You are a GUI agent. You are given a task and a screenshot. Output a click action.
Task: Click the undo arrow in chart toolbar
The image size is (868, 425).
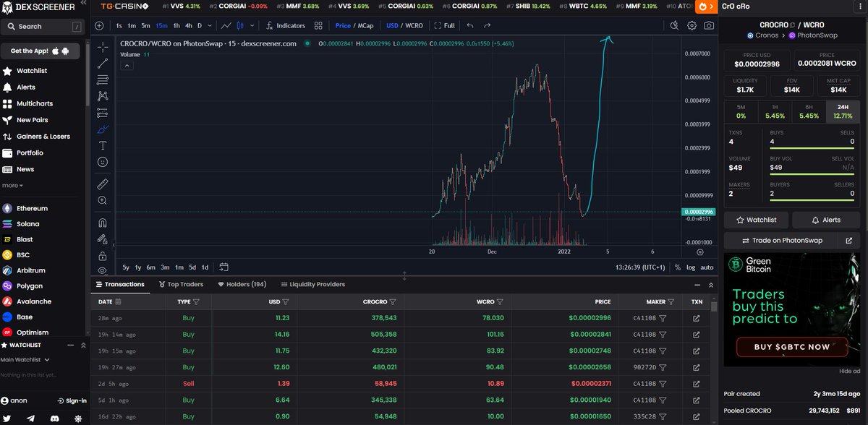coord(470,25)
